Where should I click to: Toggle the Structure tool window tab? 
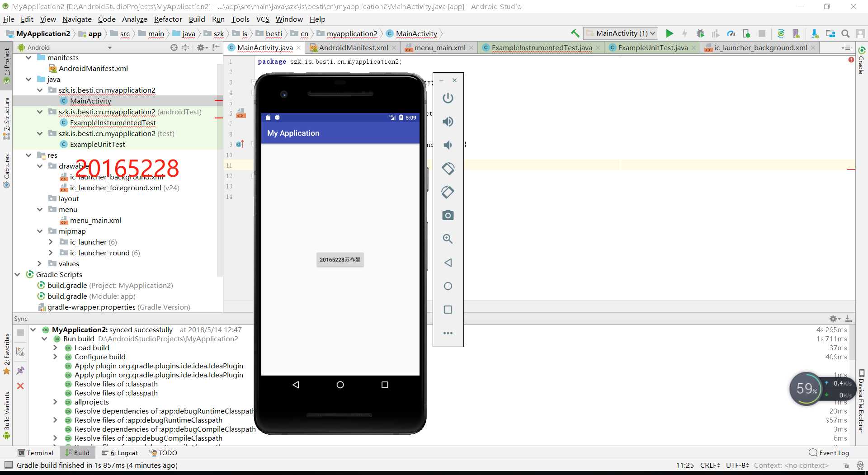[x=6, y=118]
